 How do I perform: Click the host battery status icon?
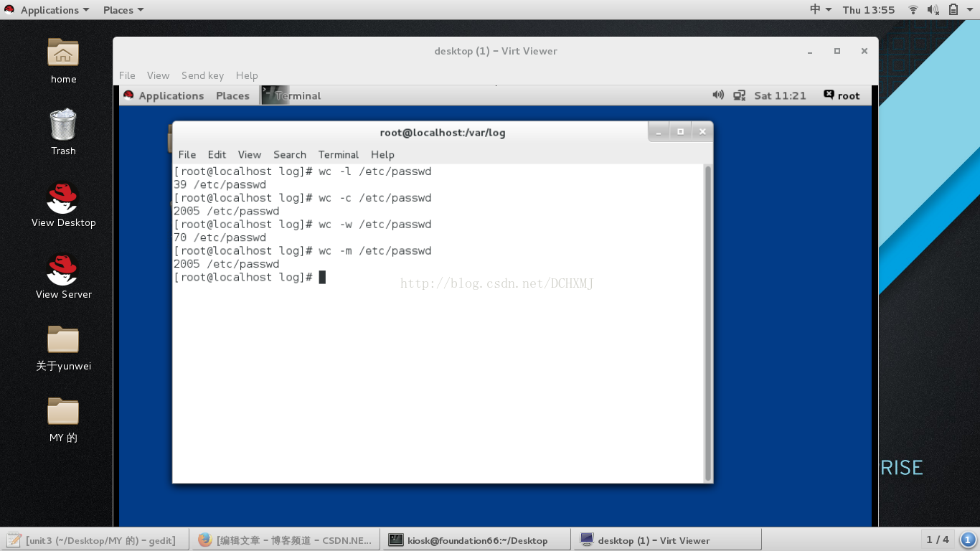[953, 10]
